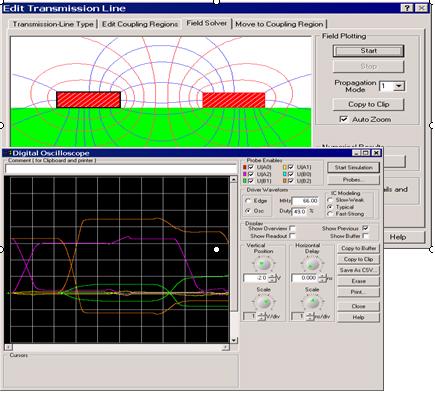
Task: Click the V/div scale stepper
Action: point(261,316)
